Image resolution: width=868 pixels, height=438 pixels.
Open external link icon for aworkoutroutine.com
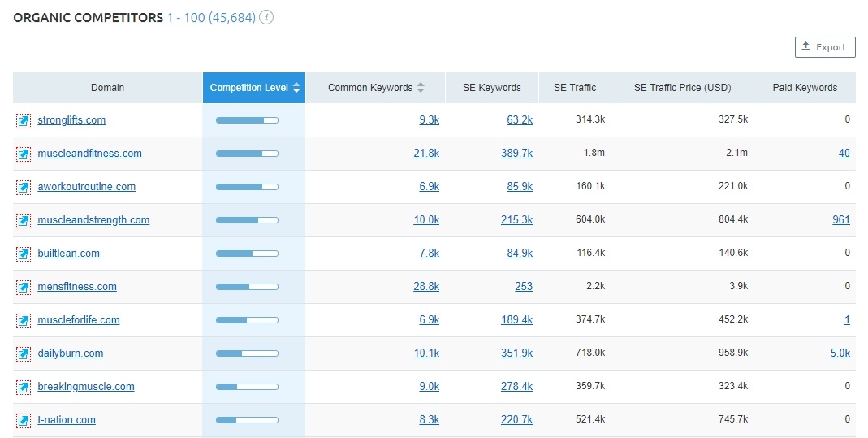(x=24, y=187)
